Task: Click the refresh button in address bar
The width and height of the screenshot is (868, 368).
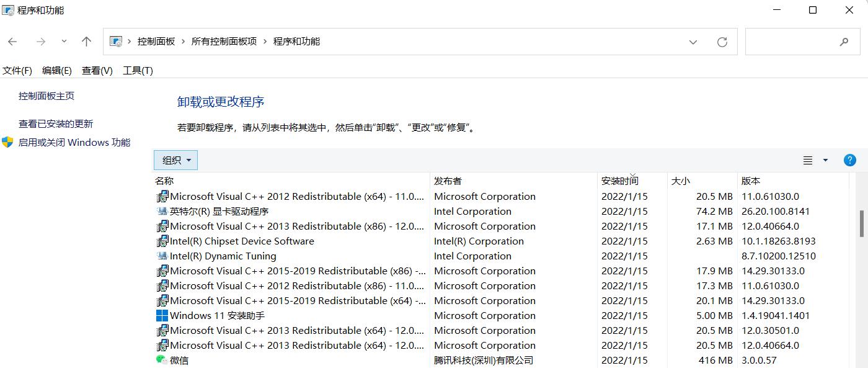Action: pyautogui.click(x=722, y=42)
